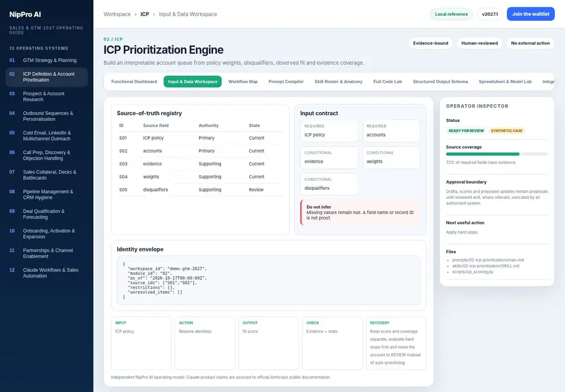
Task: Click the READY FOR REVIEW status badge
Action: (466, 131)
